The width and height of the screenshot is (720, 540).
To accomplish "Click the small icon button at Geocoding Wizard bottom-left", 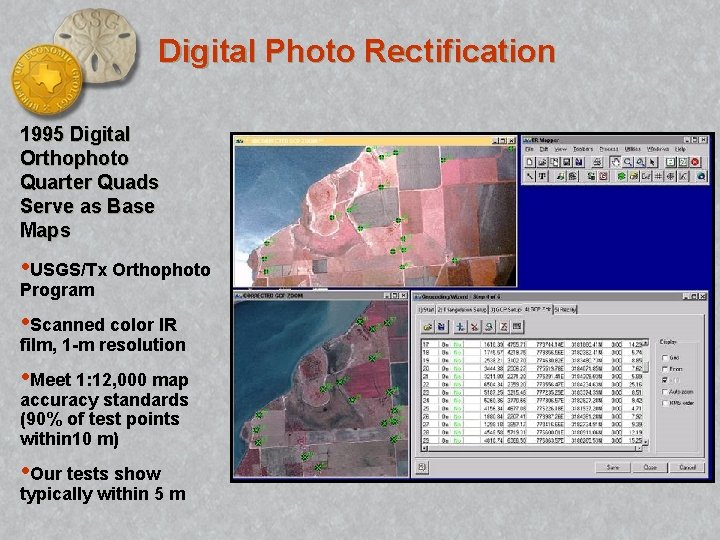I will (x=422, y=467).
